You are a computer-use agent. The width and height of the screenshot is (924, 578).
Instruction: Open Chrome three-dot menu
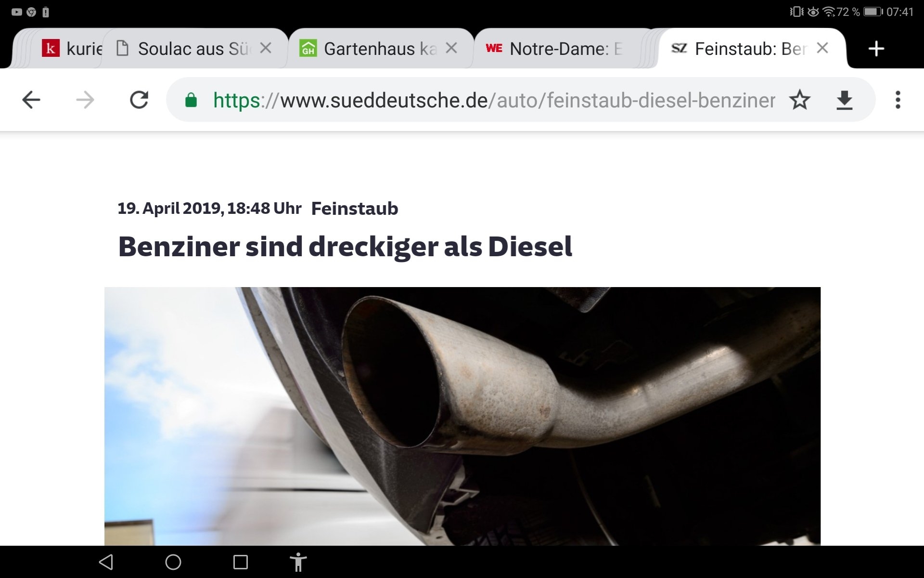(898, 100)
